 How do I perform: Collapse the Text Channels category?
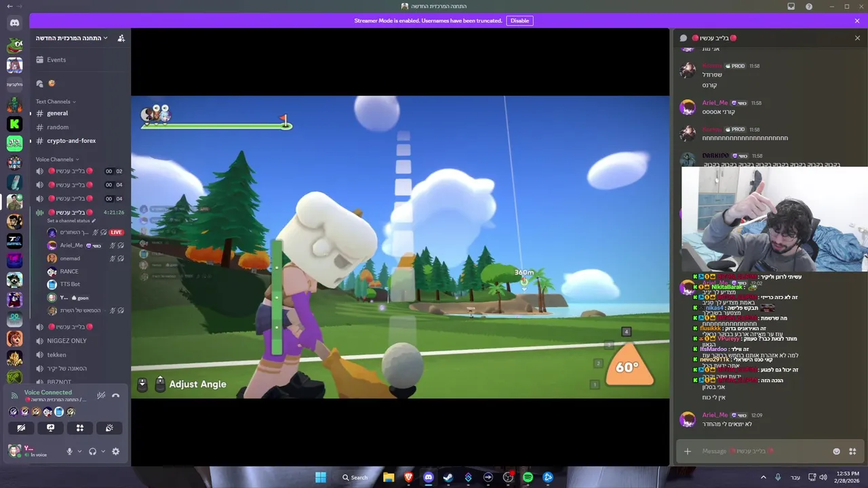coord(56,102)
